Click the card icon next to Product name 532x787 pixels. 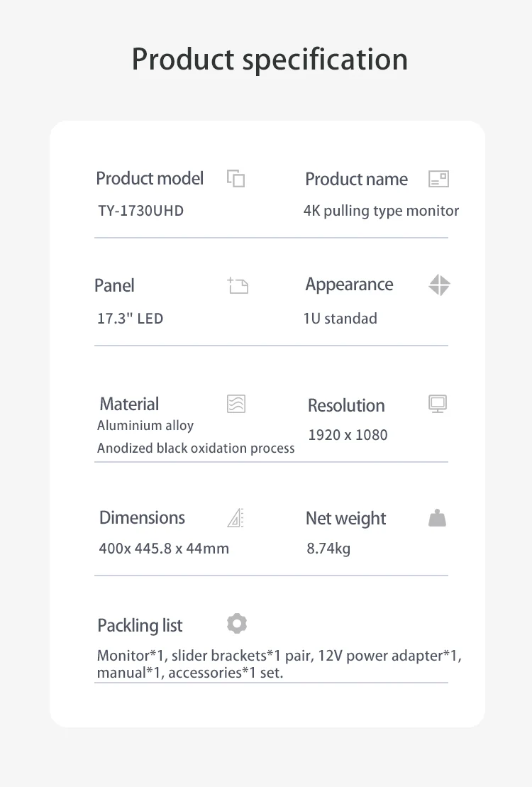438,179
